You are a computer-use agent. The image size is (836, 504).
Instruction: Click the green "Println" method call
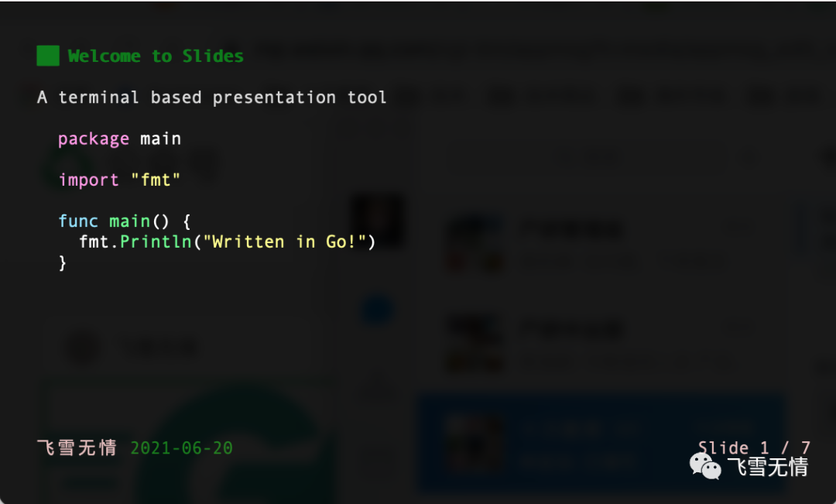click(x=156, y=242)
